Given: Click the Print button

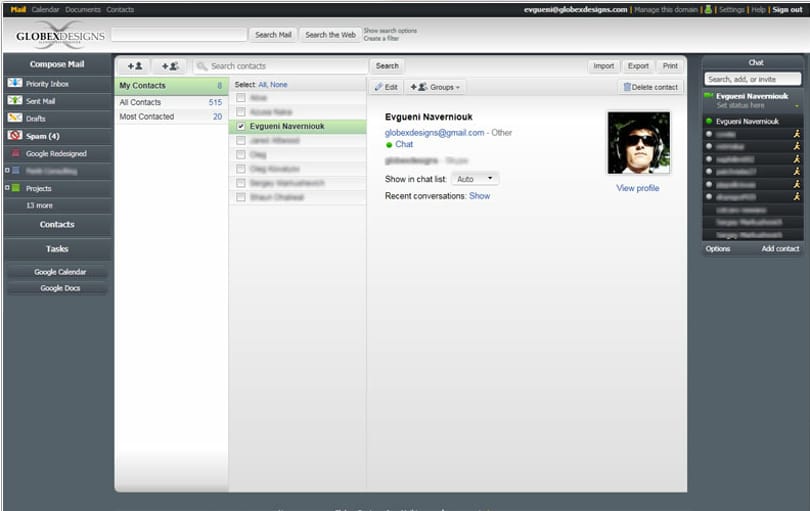Looking at the screenshot, I should tap(670, 66).
